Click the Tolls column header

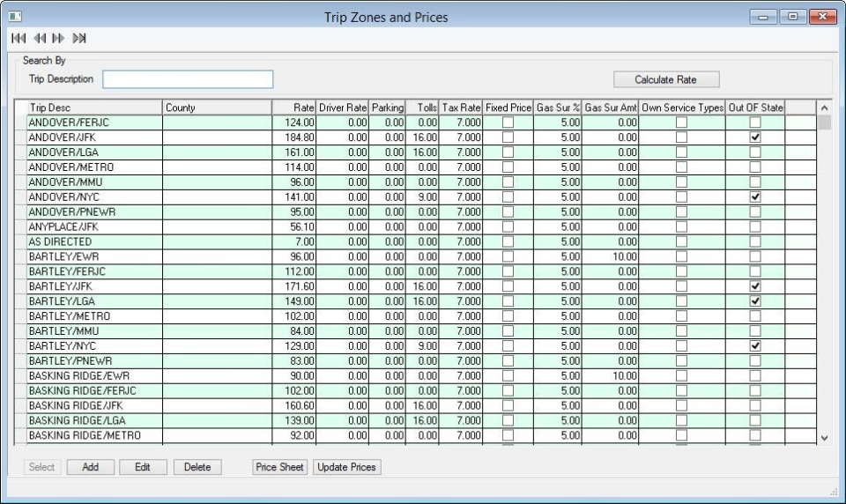[x=422, y=107]
